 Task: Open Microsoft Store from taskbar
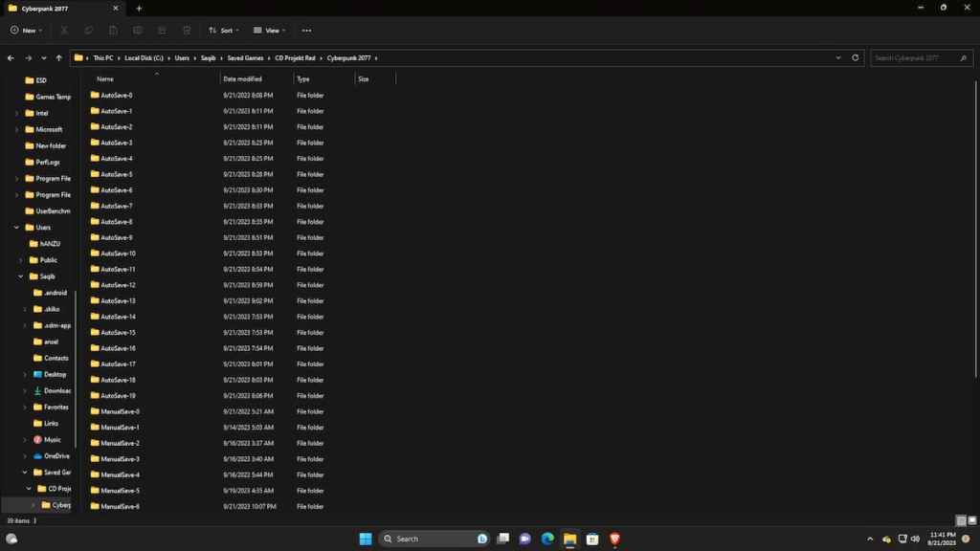tap(592, 539)
